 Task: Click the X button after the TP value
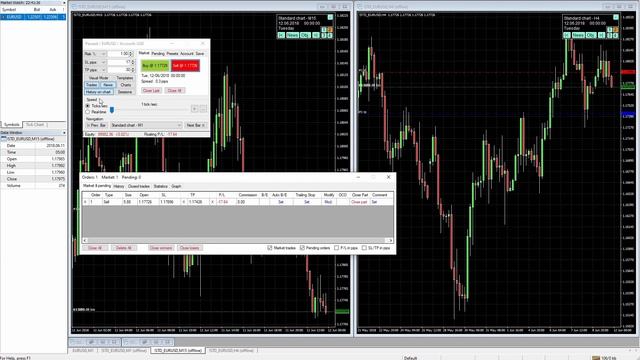pyautogui.click(x=212, y=202)
